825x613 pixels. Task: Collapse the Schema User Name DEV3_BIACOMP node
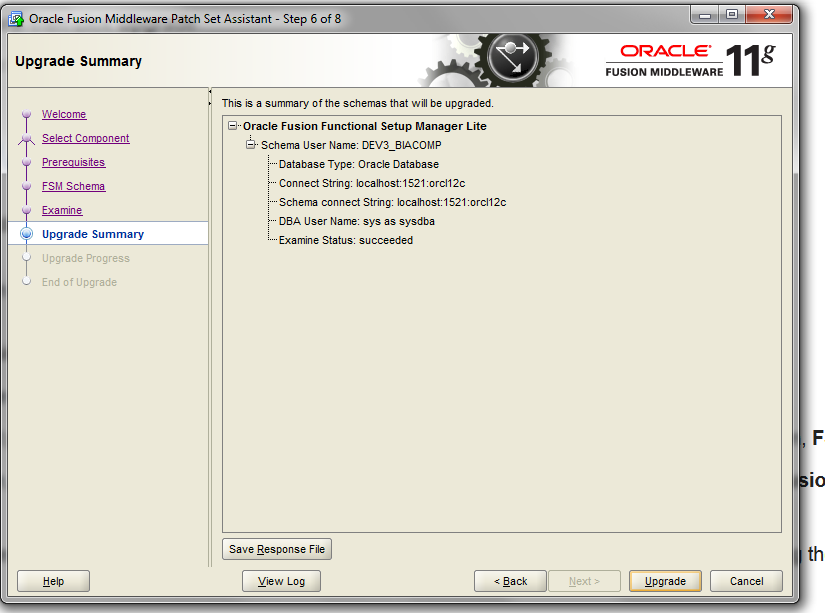click(251, 145)
